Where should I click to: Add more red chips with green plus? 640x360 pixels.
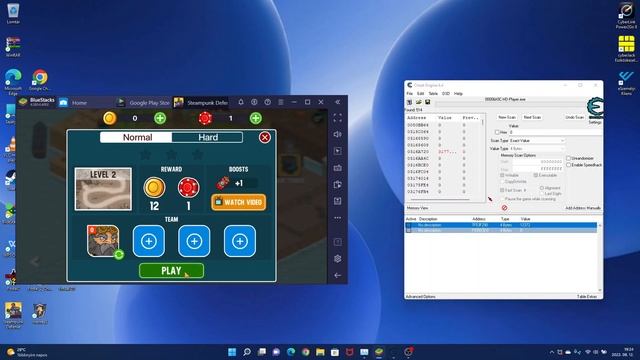coord(256,118)
